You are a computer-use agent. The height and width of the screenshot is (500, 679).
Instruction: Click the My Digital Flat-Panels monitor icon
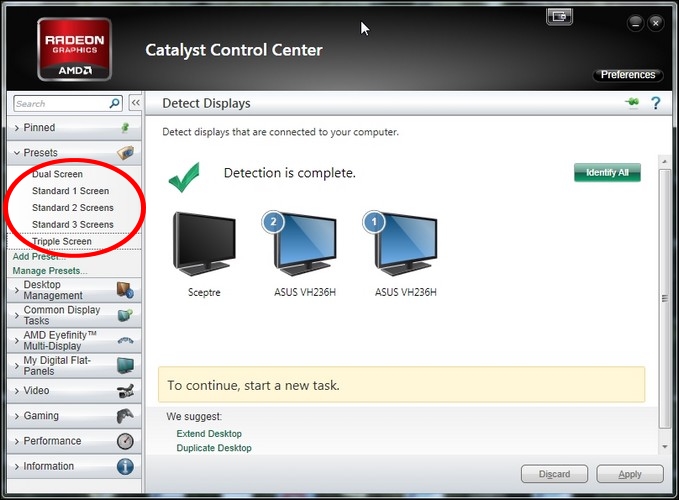(x=125, y=366)
